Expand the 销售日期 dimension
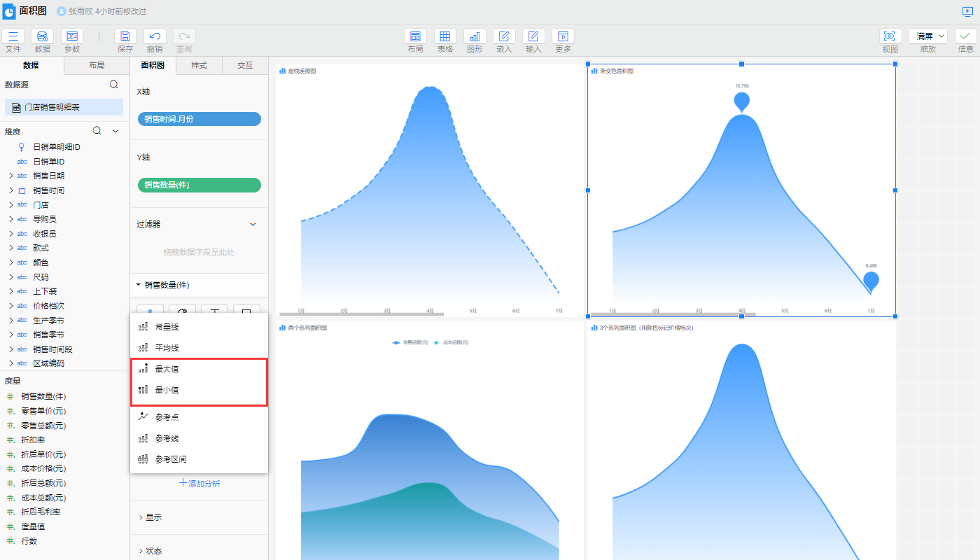980x560 pixels. pos(11,176)
